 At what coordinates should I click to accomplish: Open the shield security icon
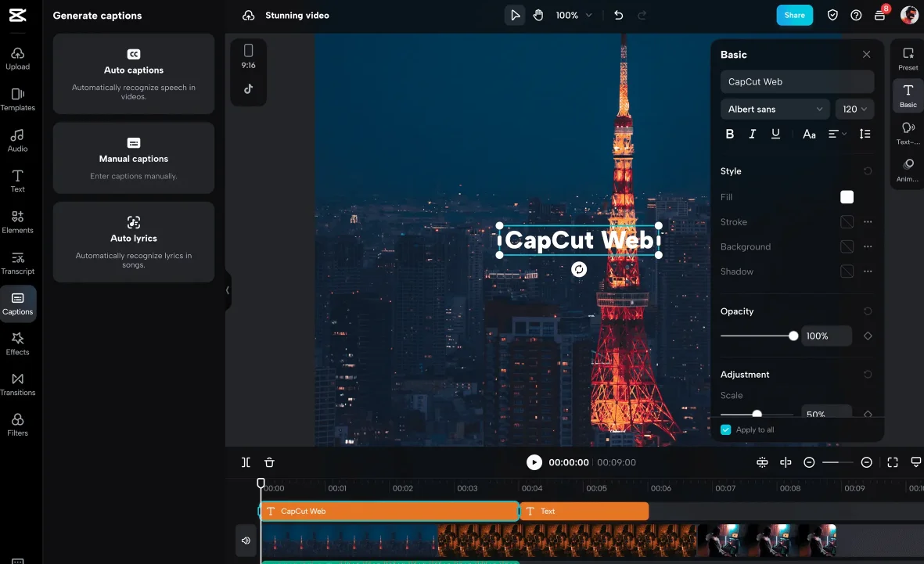point(832,16)
